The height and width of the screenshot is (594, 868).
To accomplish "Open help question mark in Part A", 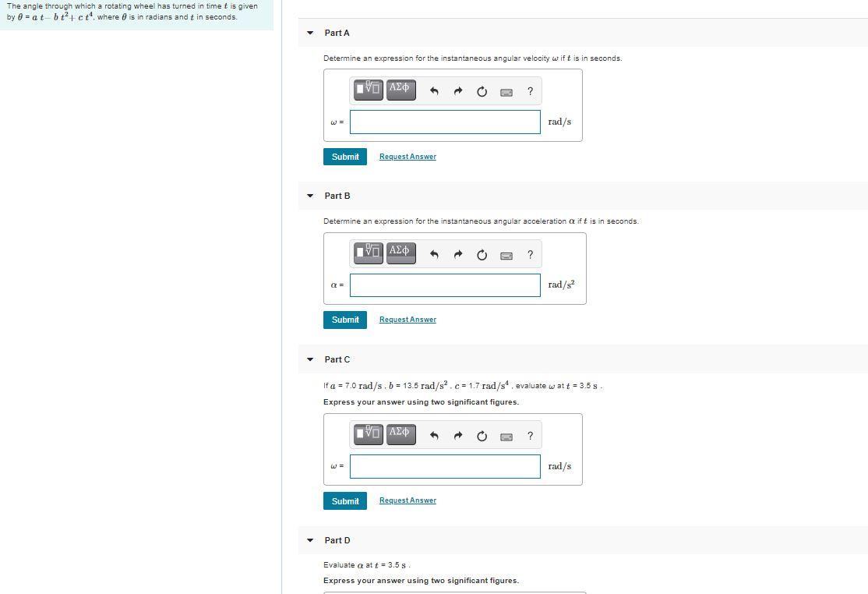I will (531, 91).
